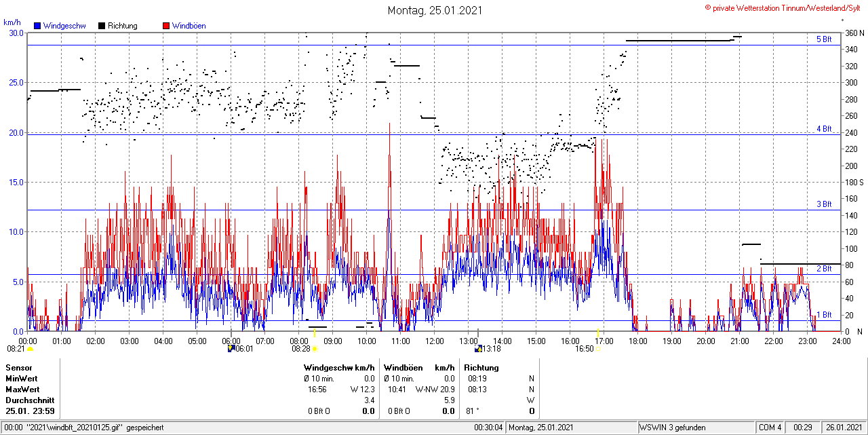Image resolution: width=868 pixels, height=435 pixels.
Task: Click the yellow marker next to 08:21
Action: (x=30, y=349)
